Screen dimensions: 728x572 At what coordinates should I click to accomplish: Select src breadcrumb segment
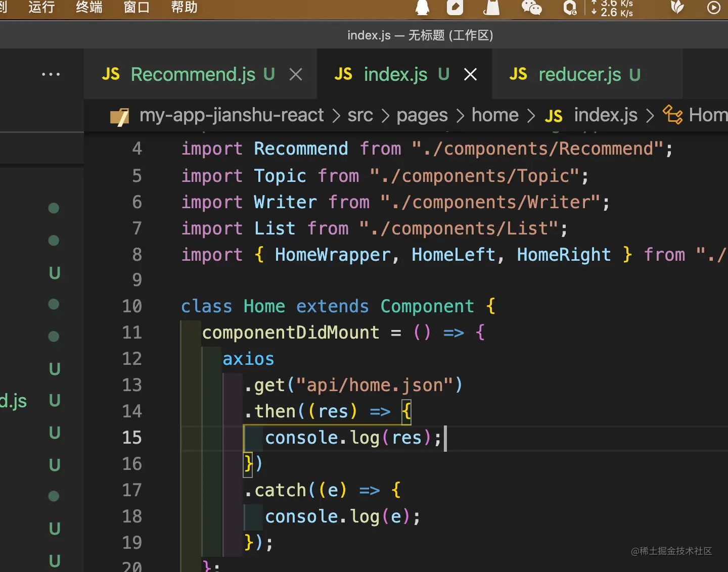tap(360, 115)
